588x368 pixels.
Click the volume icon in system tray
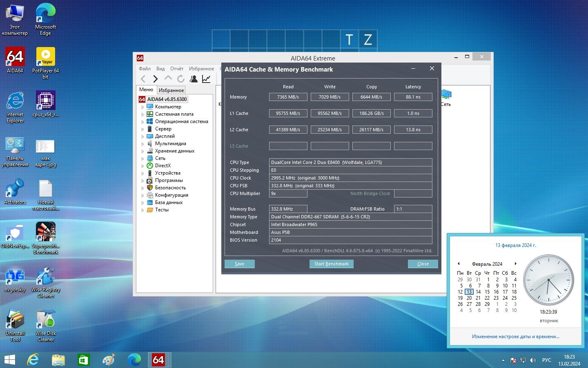click(x=532, y=360)
